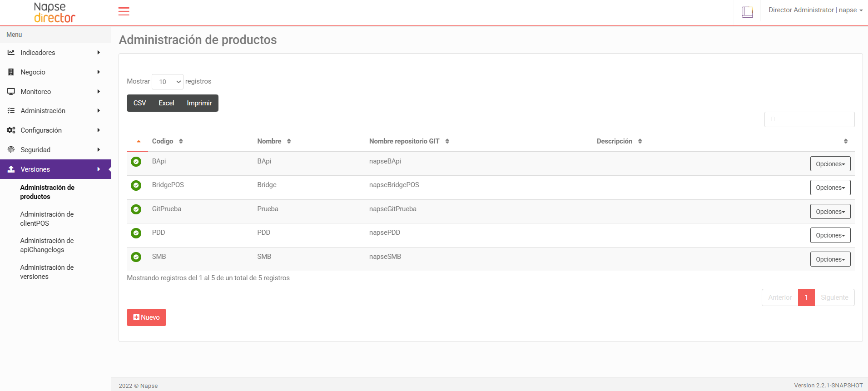Screen dimensions: 868x391
Task: Export table with the Excel button
Action: click(x=166, y=103)
